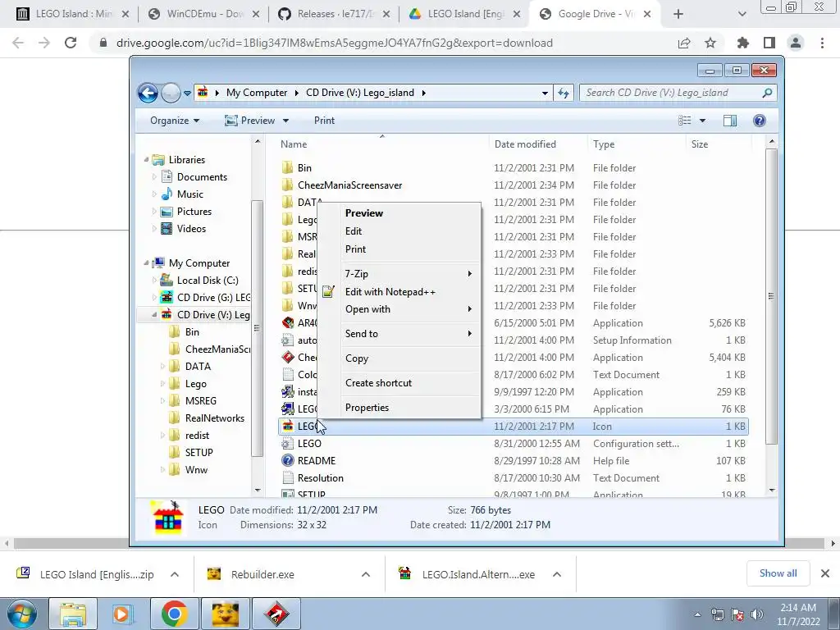Select Documents in the navigation tree
Viewport: 840px width, 630px height.
(202, 177)
